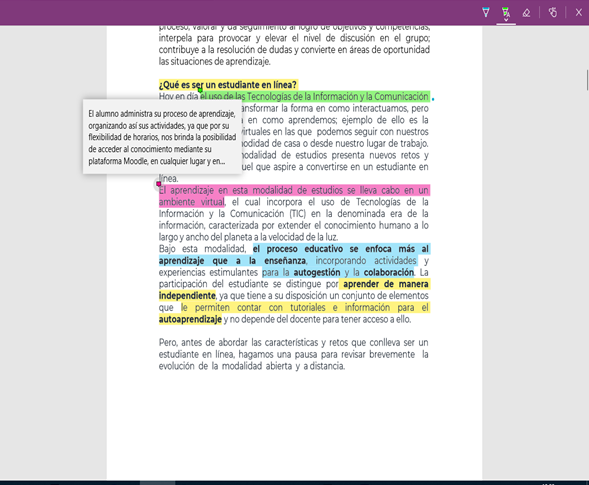Click the bold word 'colaboración'
589x485 pixels.
click(x=389, y=272)
